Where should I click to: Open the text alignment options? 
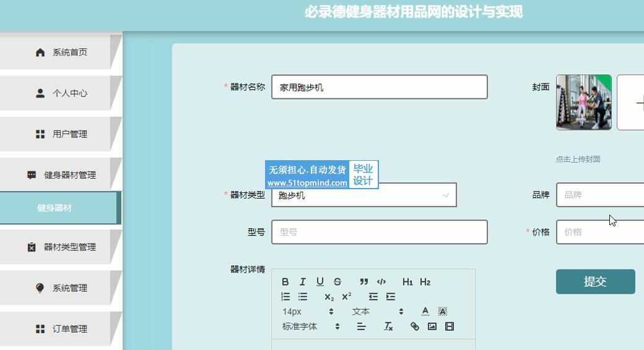[362, 327]
